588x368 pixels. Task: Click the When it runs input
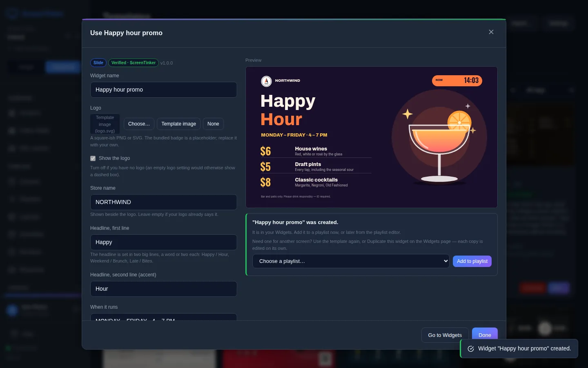[163, 317]
